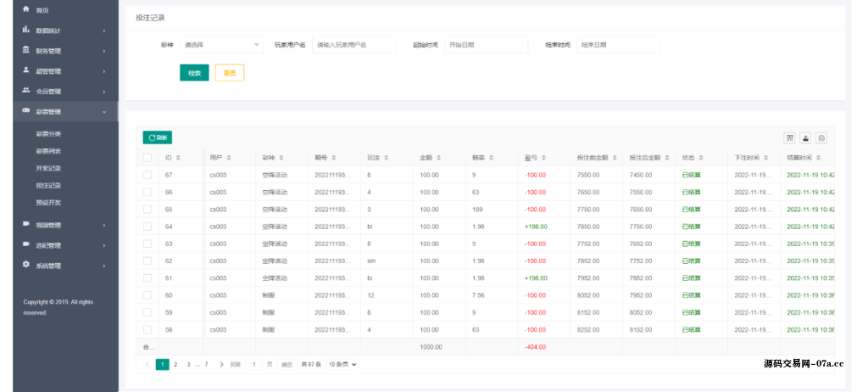Viewport: 868px width, 392px height.
Task: Check the box for row ID 63
Action: coord(147,244)
